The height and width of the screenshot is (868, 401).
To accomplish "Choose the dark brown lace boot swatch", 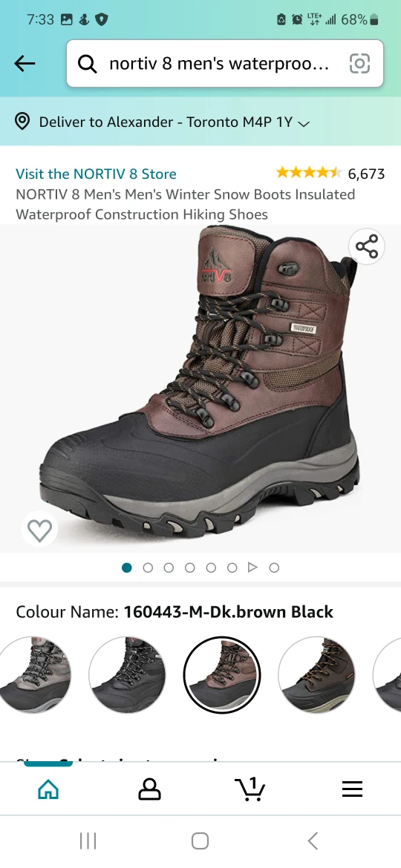I will tap(317, 675).
